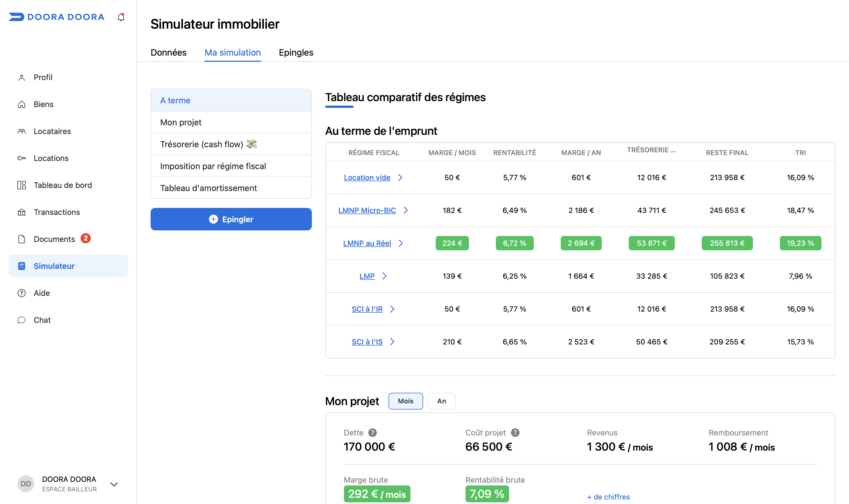
Task: Go to Locataires in the sidebar
Action: click(x=68, y=131)
